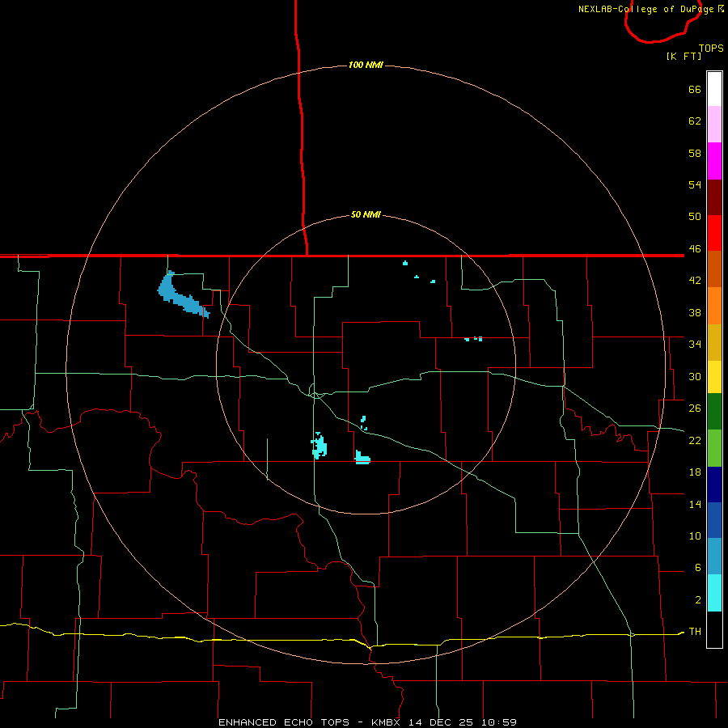Click the 38 legend value label
Viewport: 728px width, 728px height.
pos(695,313)
